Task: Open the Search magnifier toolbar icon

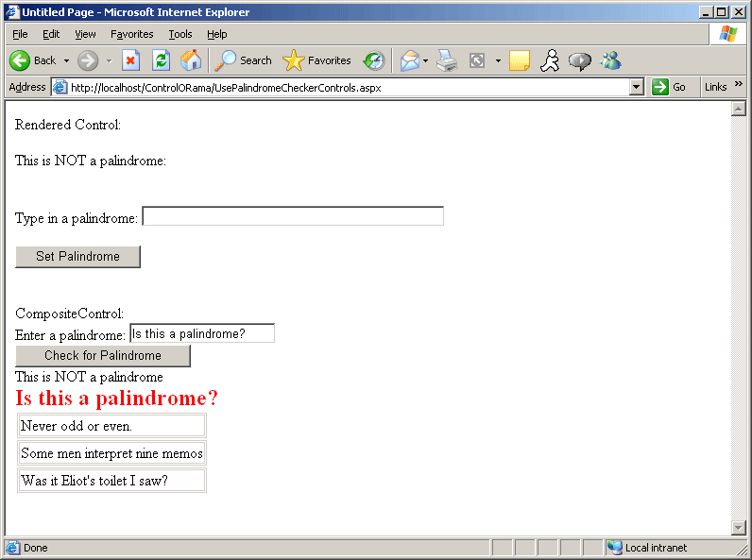Action: tap(226, 60)
